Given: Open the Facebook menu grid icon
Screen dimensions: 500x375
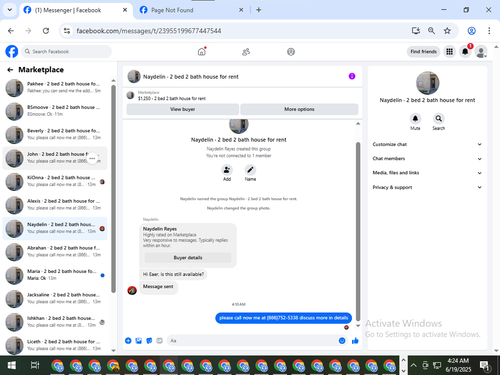Looking at the screenshot, I should click(x=449, y=52).
